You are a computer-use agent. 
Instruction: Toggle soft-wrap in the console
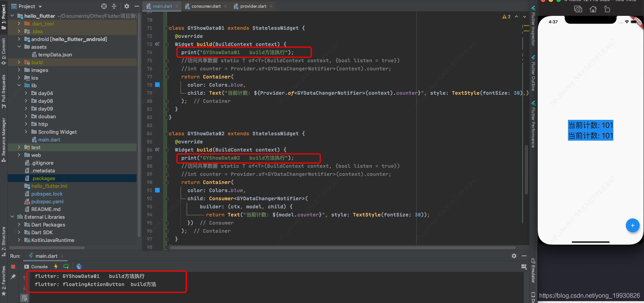point(24,298)
